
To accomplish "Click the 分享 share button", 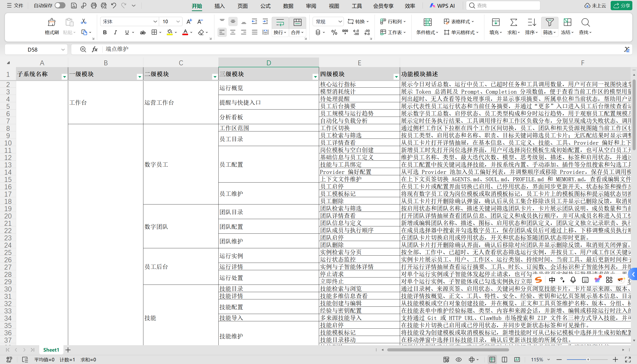I will [622, 6].
